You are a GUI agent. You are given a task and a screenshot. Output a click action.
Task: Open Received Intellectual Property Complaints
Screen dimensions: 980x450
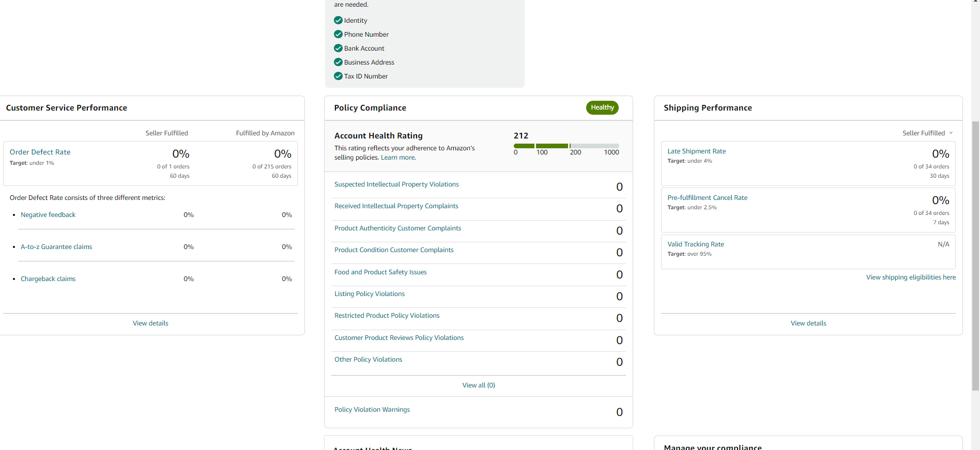396,206
